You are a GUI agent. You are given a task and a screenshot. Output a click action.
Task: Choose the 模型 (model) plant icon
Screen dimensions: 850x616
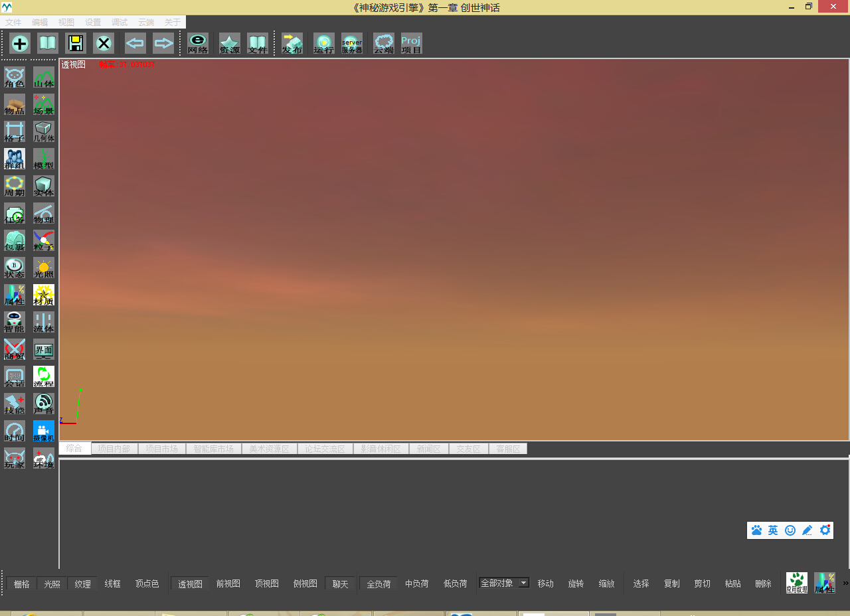44,159
